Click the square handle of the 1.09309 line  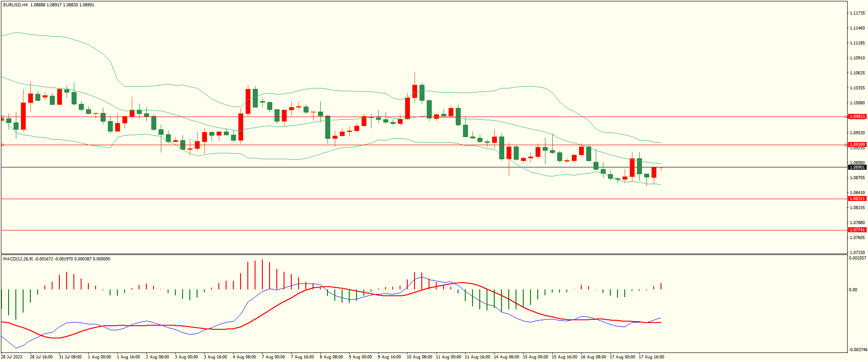pos(3,145)
